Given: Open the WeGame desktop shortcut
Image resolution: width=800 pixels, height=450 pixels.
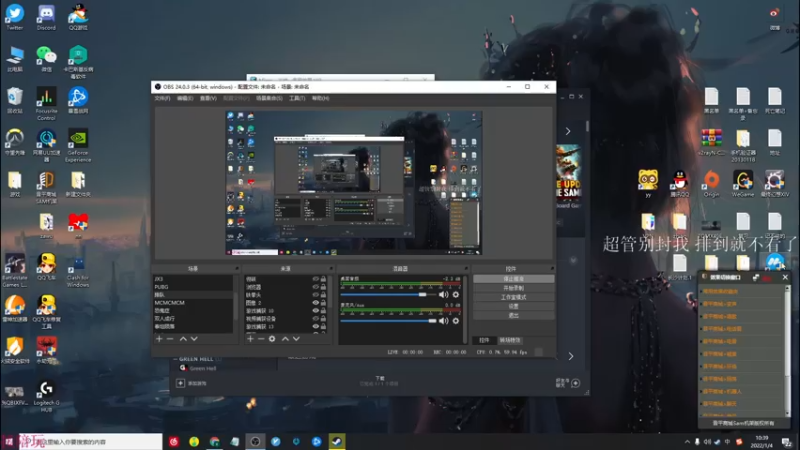Looking at the screenshot, I should tap(743, 184).
